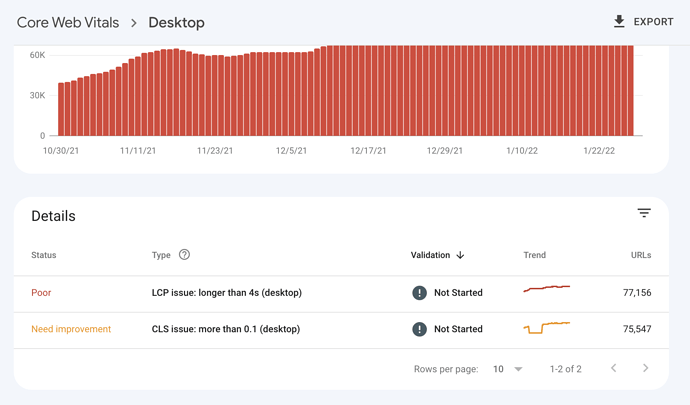Click the Poor status label
This screenshot has height=405, width=690.
click(x=41, y=293)
